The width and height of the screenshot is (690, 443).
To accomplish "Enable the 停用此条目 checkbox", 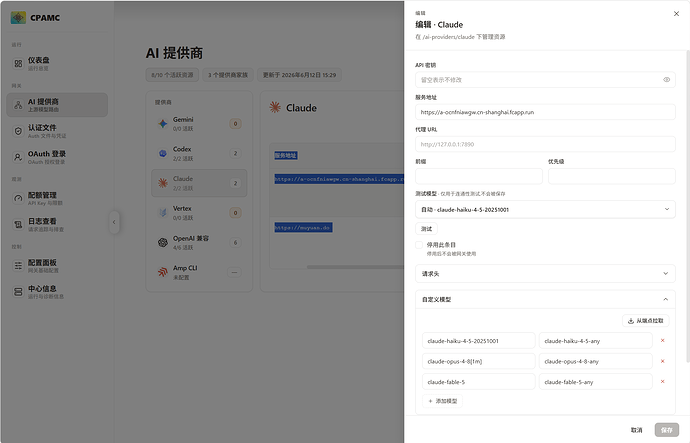I will [x=419, y=245].
